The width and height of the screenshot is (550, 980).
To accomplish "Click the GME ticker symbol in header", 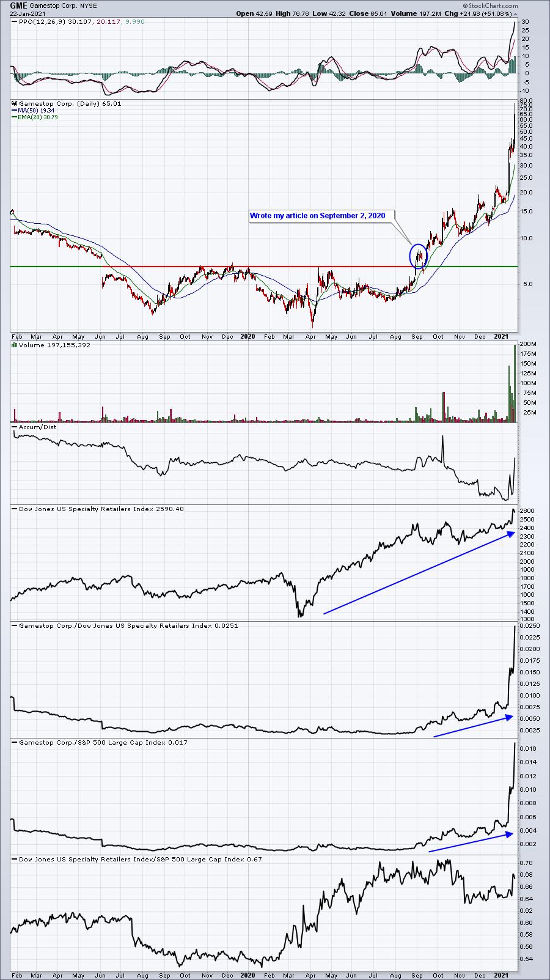I will (x=18, y=6).
